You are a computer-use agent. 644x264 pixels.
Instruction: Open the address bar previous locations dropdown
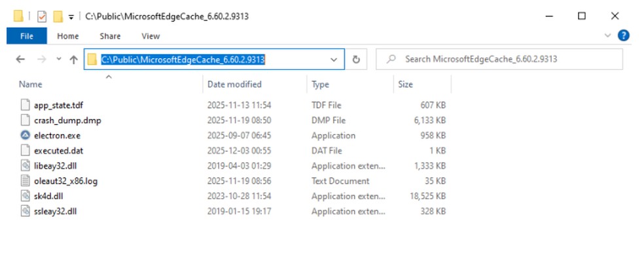pyautogui.click(x=334, y=59)
